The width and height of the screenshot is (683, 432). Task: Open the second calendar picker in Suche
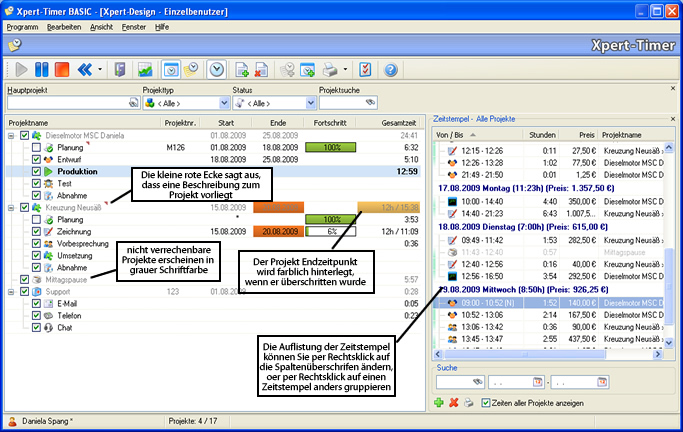pos(602,382)
